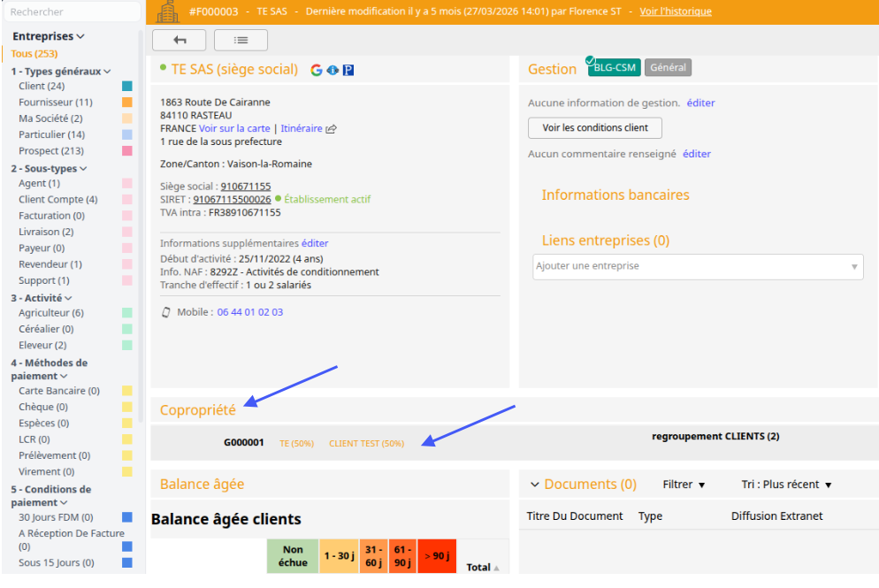
Task: Filter by Client Compte (4)
Action: click(x=57, y=200)
